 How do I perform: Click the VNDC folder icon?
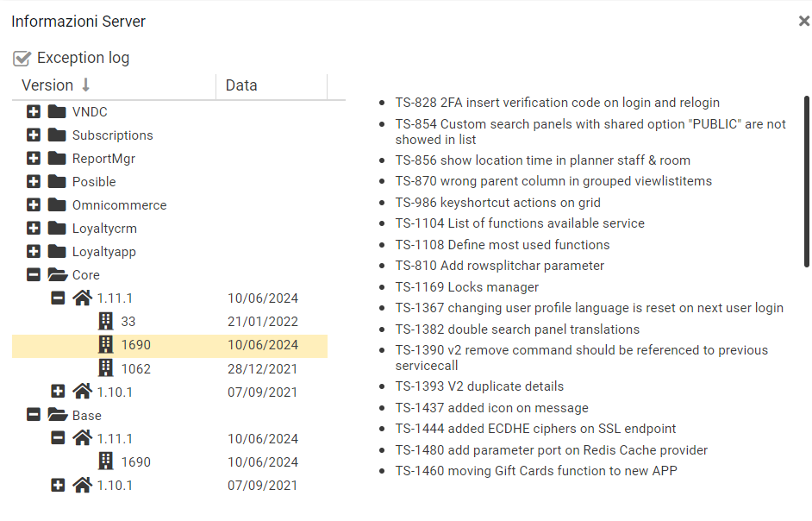[58, 112]
